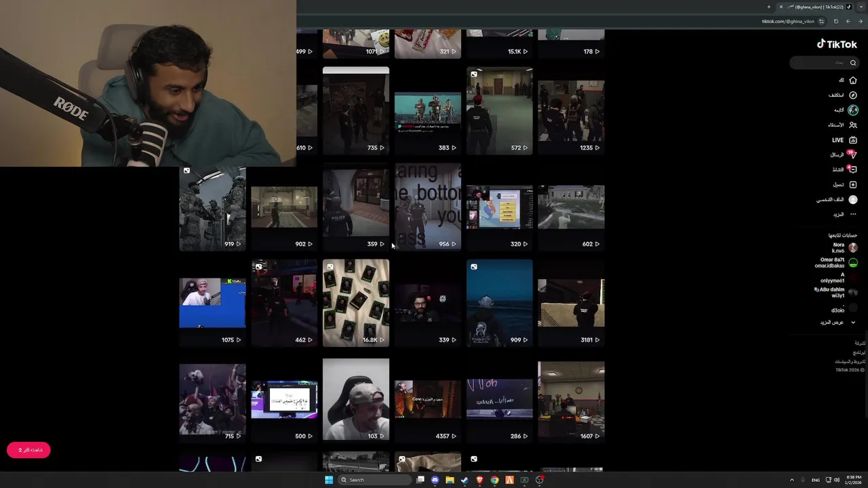The image size is (868, 488).
Task: Open video with 1607 views
Action: pyautogui.click(x=572, y=399)
